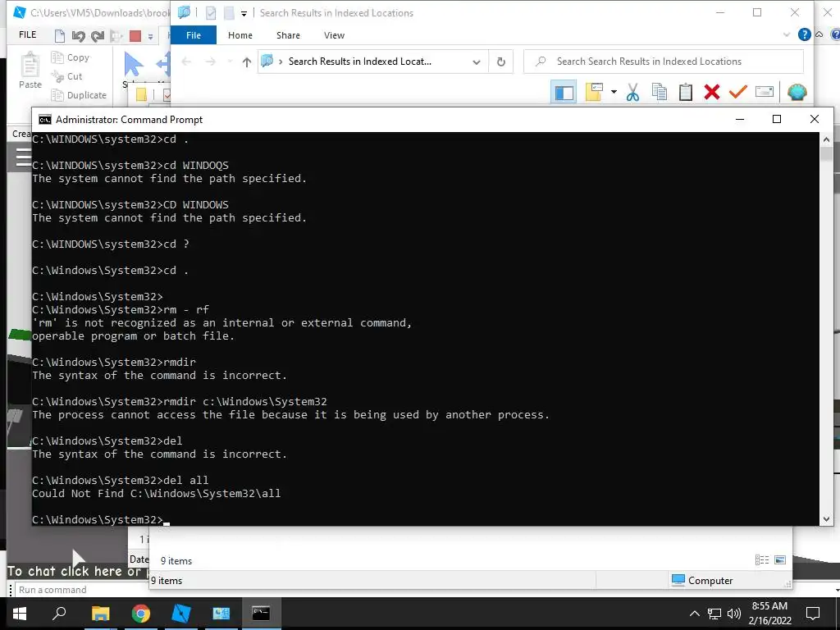
Task: Click the Forward arrow in Explorer navigation
Action: tap(211, 62)
